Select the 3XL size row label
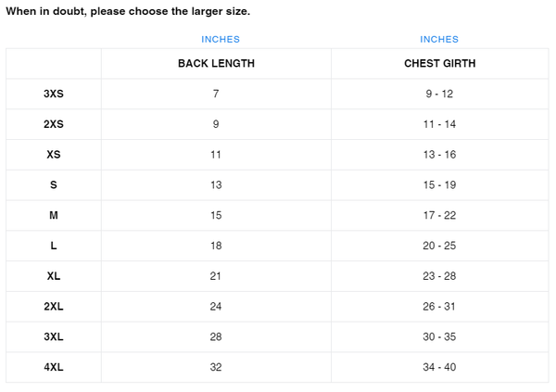 click(x=54, y=336)
